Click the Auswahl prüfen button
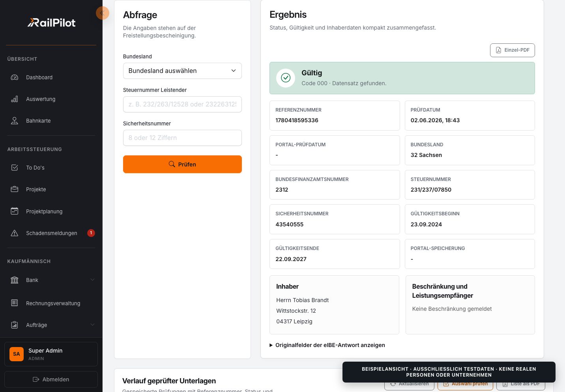This screenshot has width=565, height=392. [466, 384]
